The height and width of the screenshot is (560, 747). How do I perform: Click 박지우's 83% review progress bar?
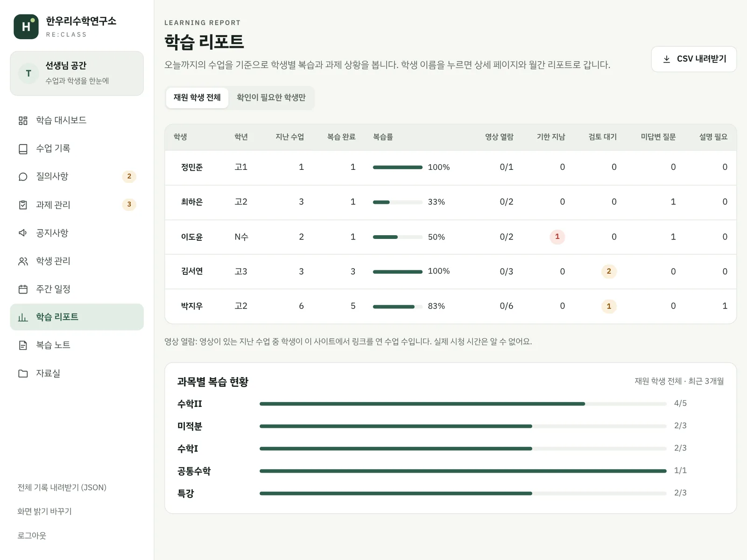(x=398, y=306)
